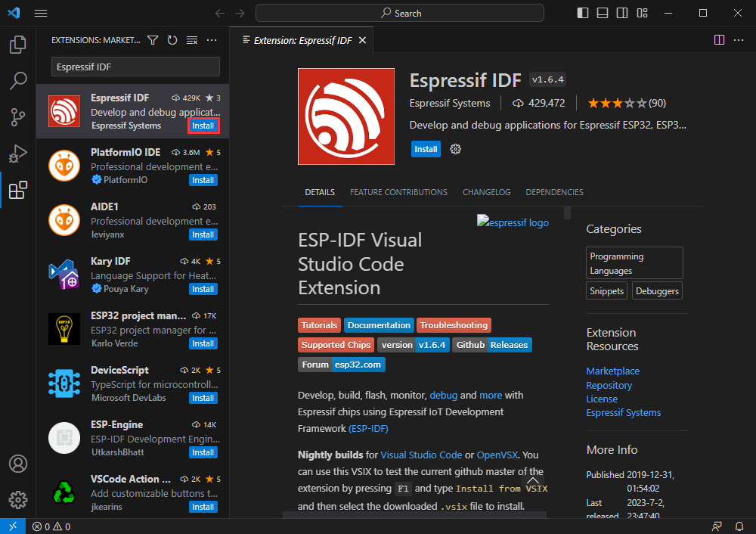Open the Repository resource link
The height and width of the screenshot is (534, 756).
pyautogui.click(x=609, y=386)
